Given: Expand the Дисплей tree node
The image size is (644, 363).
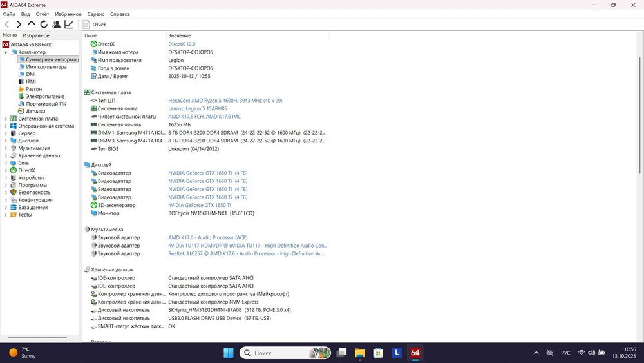Looking at the screenshot, I should click(x=5, y=141).
